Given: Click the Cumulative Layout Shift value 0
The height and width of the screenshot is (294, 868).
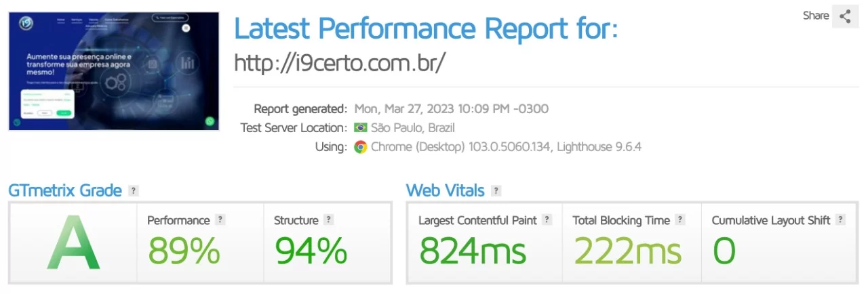Looking at the screenshot, I should coord(724,251).
